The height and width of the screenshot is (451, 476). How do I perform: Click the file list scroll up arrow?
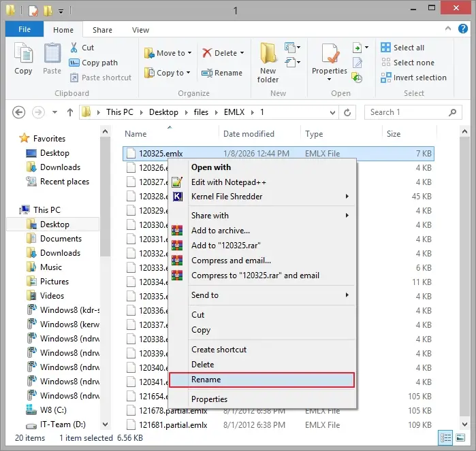click(x=464, y=131)
